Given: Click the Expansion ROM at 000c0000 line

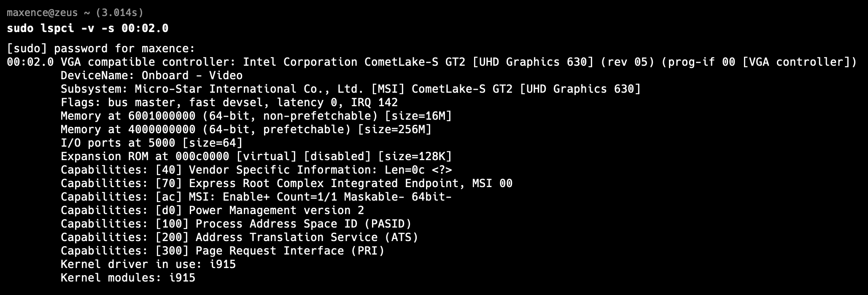Looking at the screenshot, I should (256, 156).
